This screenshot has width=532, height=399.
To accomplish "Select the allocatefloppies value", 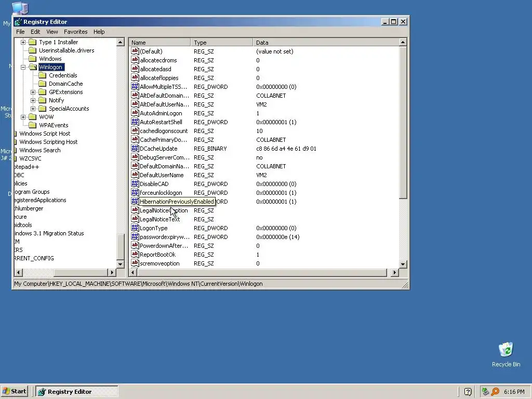I will (159, 78).
